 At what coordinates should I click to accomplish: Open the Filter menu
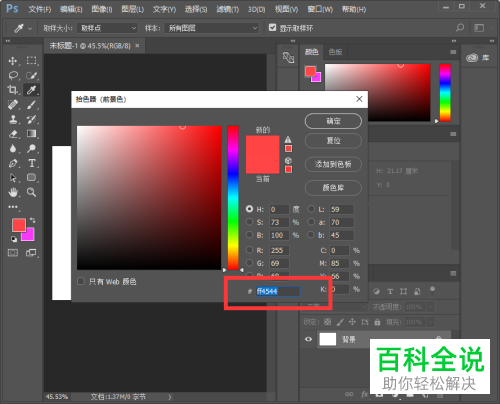pos(228,9)
